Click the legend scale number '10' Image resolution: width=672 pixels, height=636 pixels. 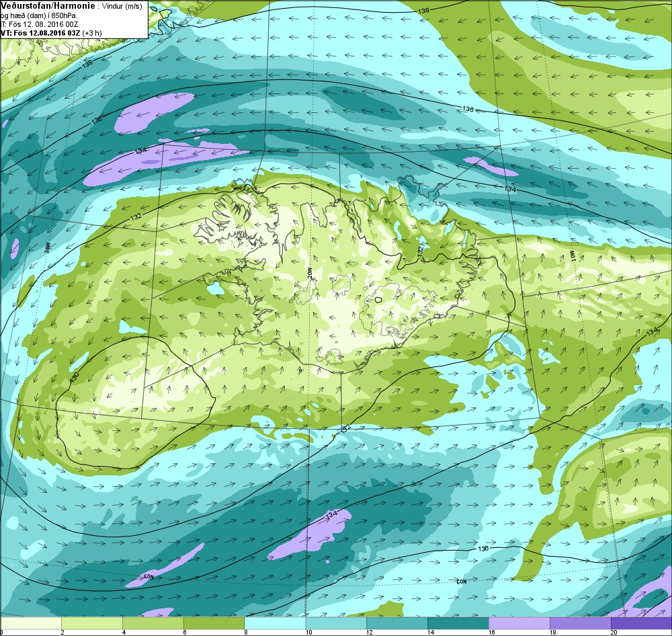[x=308, y=632]
